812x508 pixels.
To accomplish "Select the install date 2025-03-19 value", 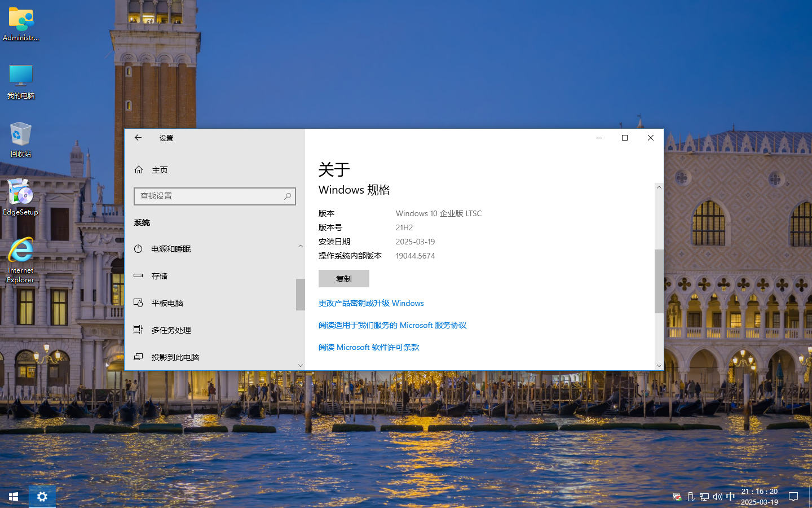I will (x=416, y=242).
